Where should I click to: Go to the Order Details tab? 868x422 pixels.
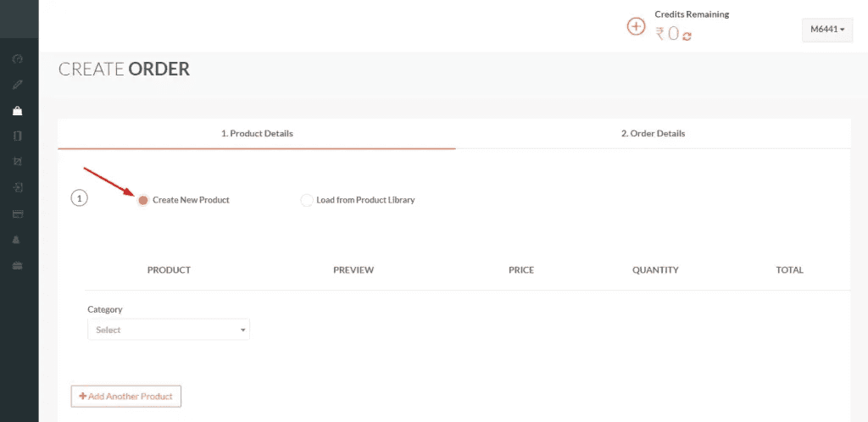pyautogui.click(x=654, y=133)
